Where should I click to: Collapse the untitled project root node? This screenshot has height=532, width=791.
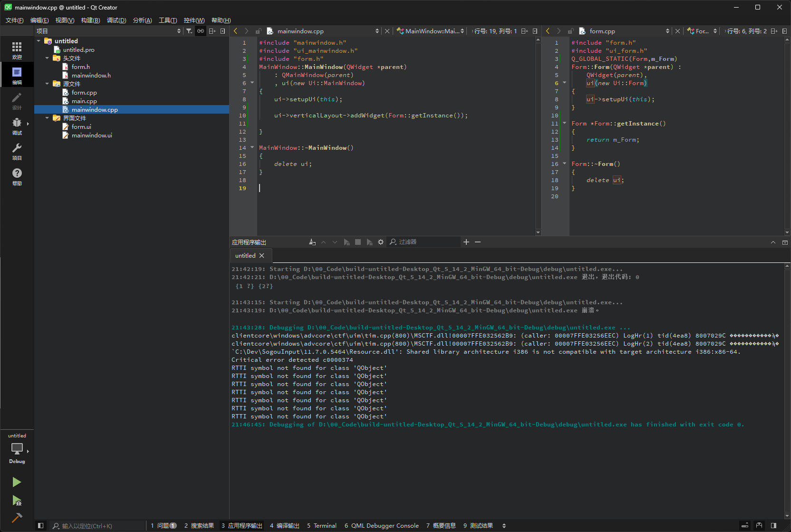coord(39,41)
